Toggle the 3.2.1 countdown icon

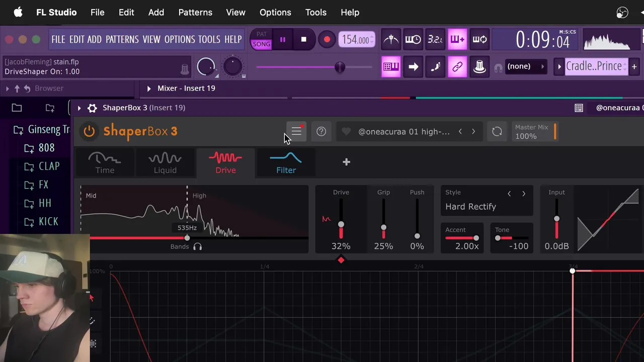coord(435,39)
